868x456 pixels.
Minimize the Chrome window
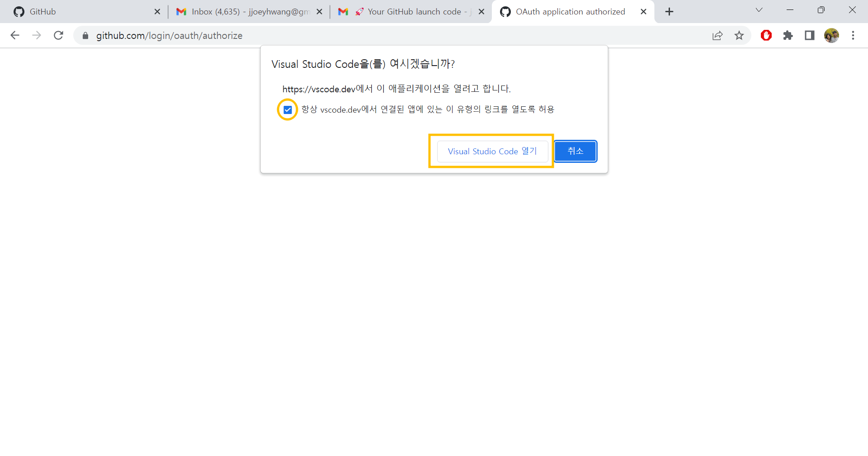pyautogui.click(x=790, y=10)
